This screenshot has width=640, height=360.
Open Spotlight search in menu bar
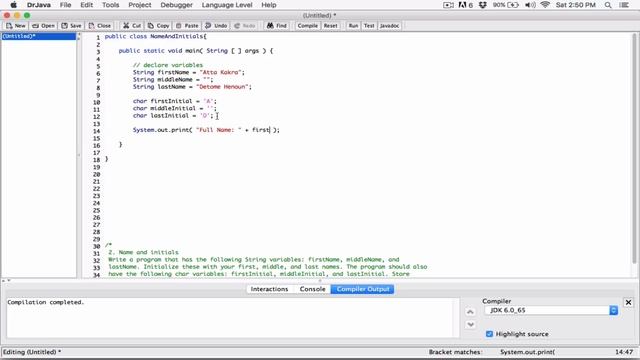(608, 5)
